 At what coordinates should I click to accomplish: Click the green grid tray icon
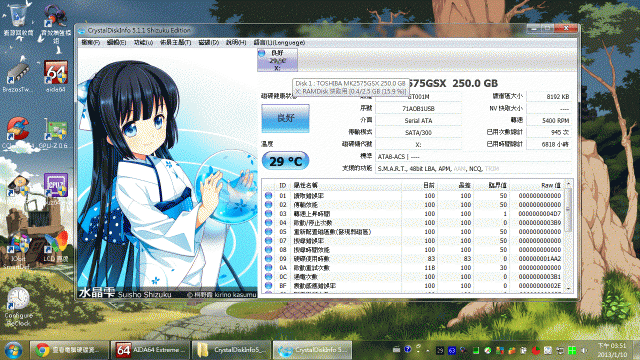coord(572,351)
